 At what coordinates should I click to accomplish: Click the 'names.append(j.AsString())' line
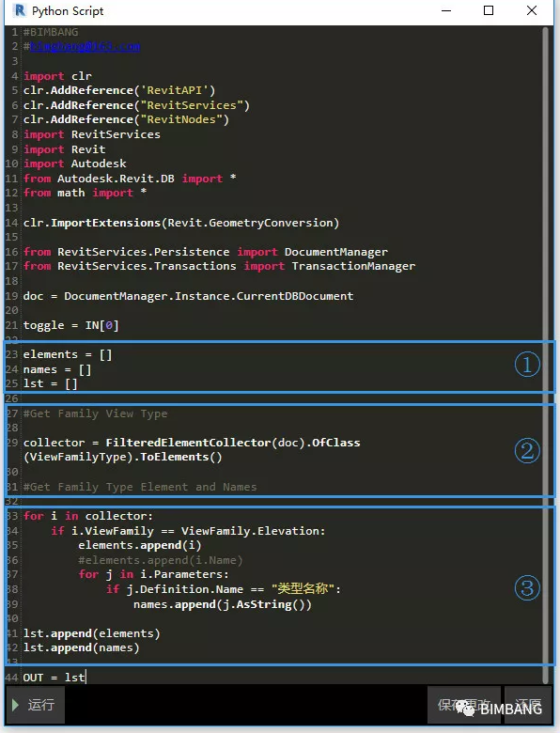coord(223,604)
